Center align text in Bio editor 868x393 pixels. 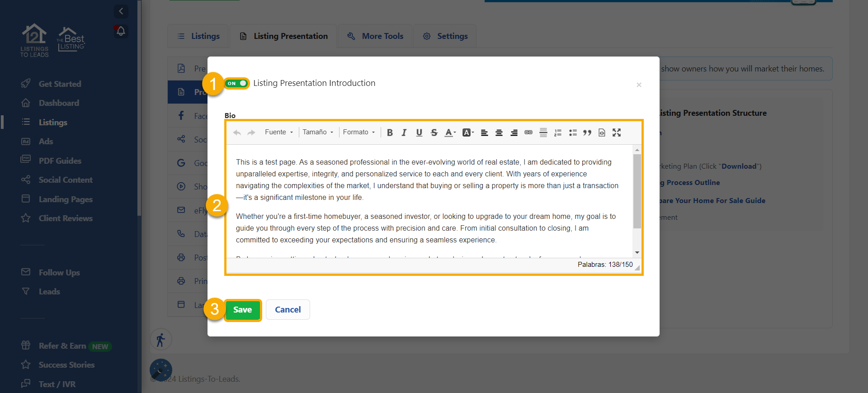point(499,133)
